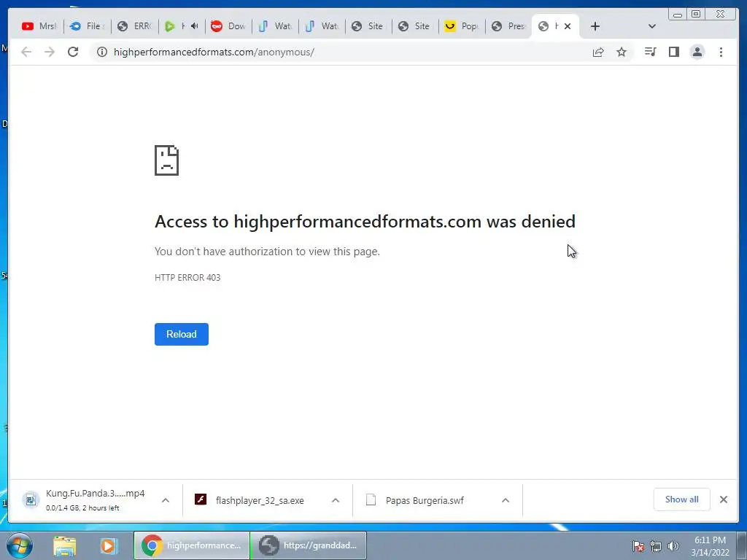
Task: Close the active tab
Action: [x=568, y=26]
